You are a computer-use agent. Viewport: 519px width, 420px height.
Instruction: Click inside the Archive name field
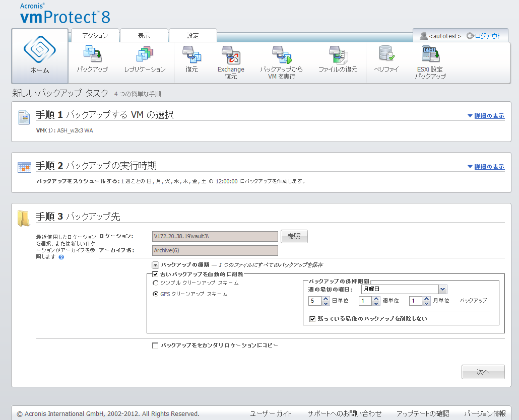click(215, 251)
